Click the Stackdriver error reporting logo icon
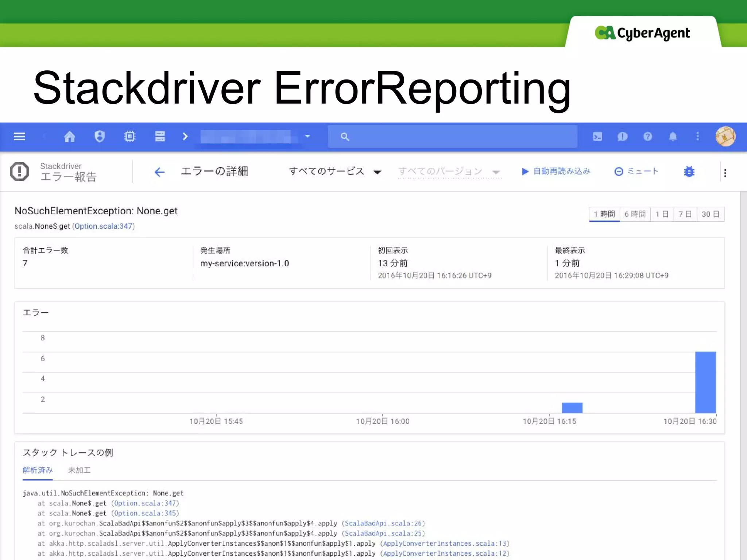Image resolution: width=747 pixels, height=560 pixels. (19, 171)
